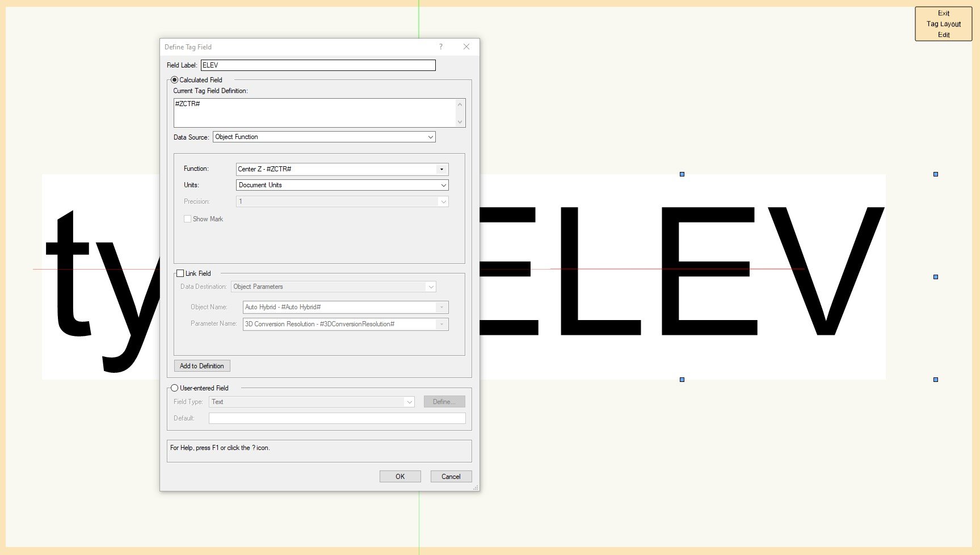
Task: Click inside the Field Label input showing ELEV
Action: click(x=317, y=65)
